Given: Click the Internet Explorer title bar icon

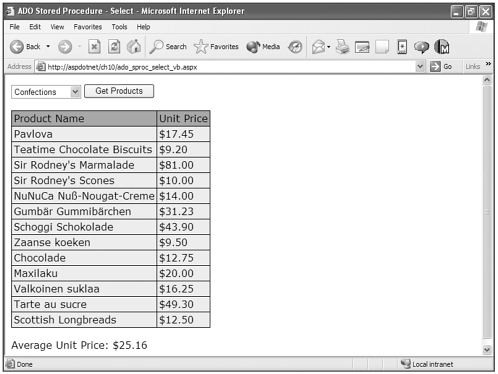Looking at the screenshot, I should [10, 11].
